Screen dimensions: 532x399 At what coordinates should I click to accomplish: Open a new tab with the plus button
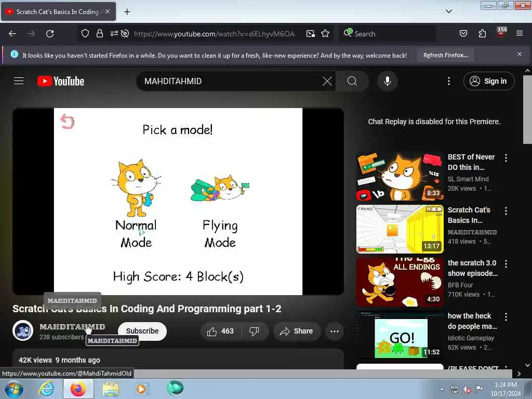click(x=127, y=12)
